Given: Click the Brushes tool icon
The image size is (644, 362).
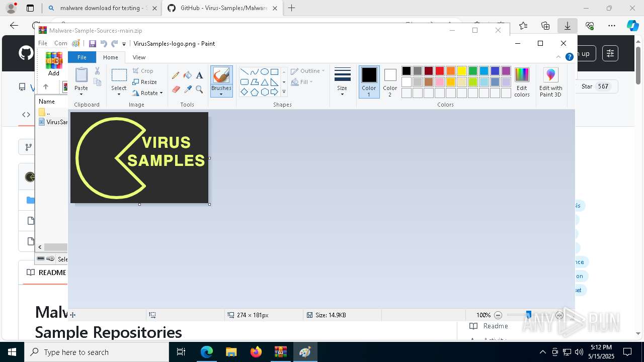Looking at the screenshot, I should [221, 76].
